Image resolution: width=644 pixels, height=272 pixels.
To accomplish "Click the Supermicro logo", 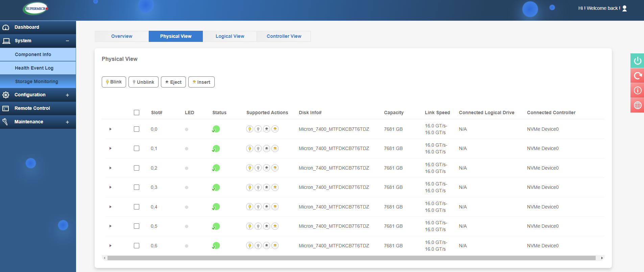I will pos(36,9).
